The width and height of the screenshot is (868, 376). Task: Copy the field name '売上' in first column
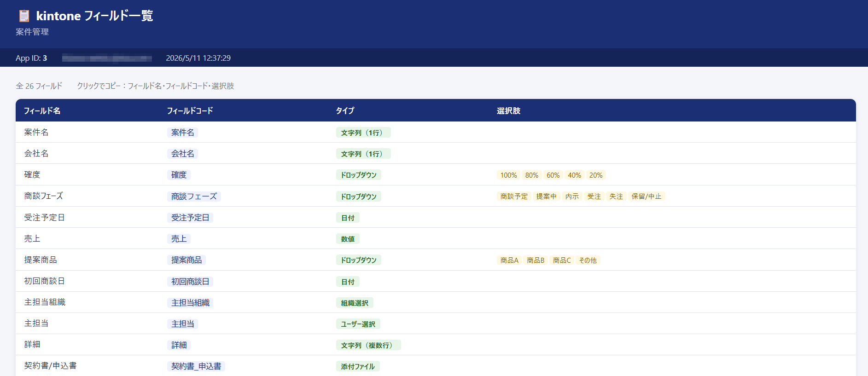[x=32, y=238]
